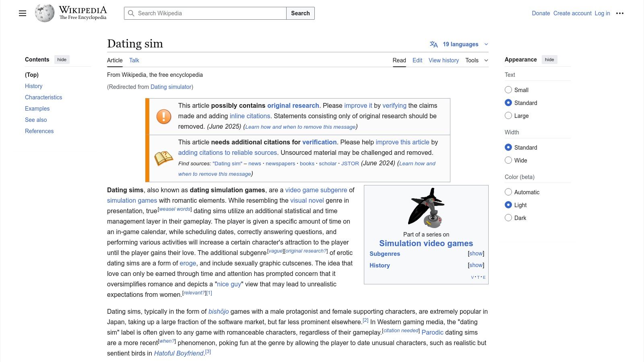Open the nice guy link
The width and height of the screenshot is (644, 362).
[x=229, y=284]
